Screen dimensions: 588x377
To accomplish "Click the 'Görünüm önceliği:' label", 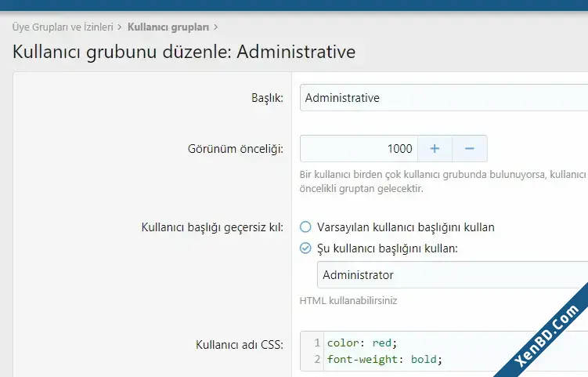I will coord(236,149).
